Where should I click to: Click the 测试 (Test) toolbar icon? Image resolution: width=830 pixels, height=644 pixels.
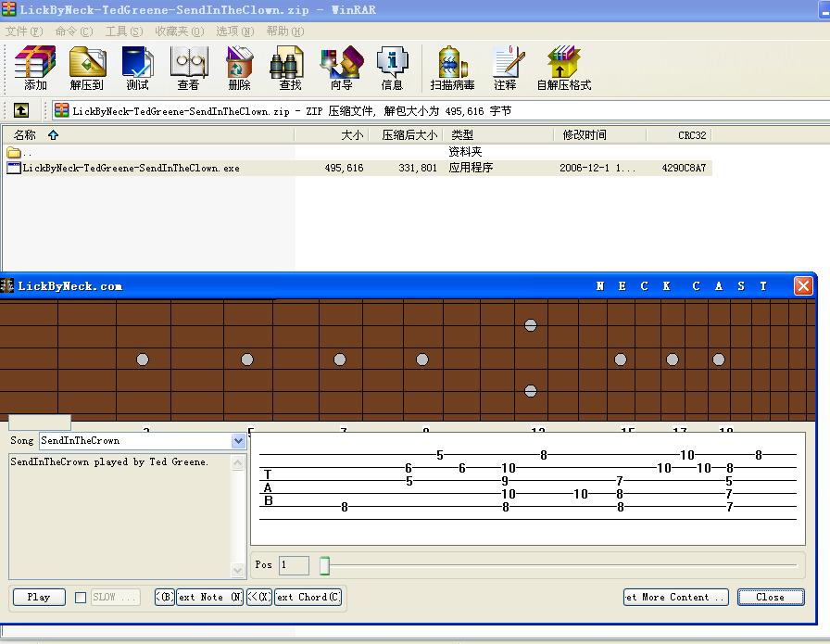click(138, 68)
